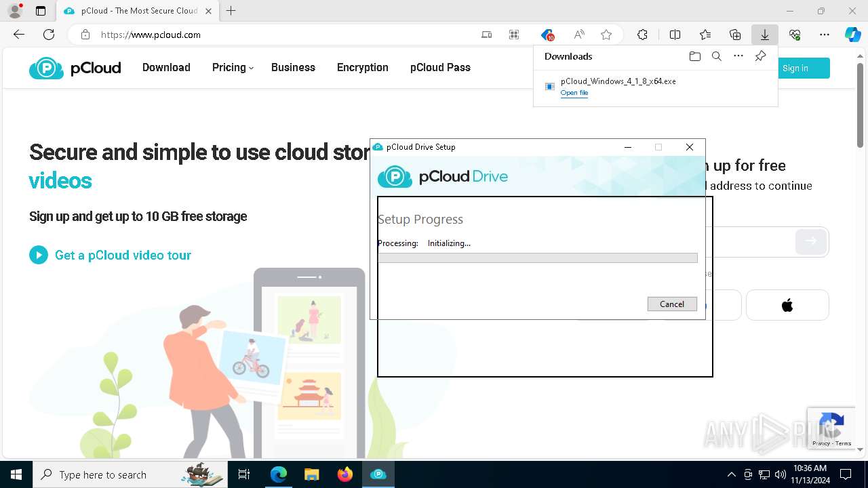
Task: Start Read aloud from address bar
Action: pyautogui.click(x=579, y=35)
